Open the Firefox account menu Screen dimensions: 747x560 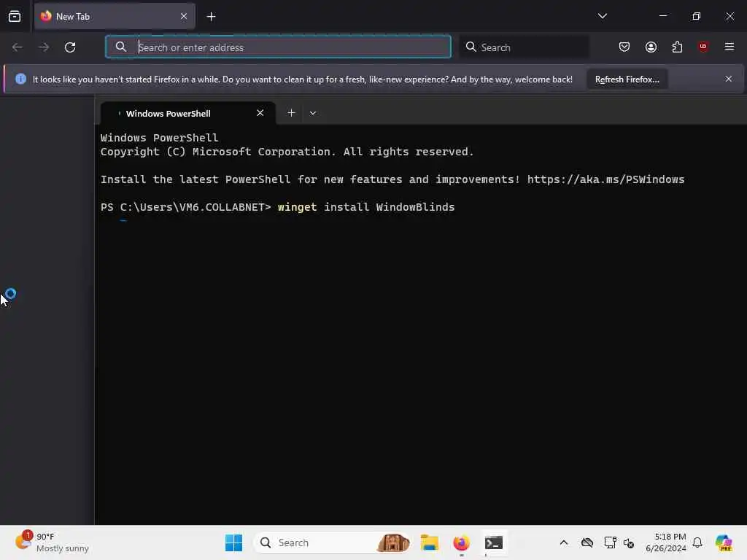click(651, 47)
